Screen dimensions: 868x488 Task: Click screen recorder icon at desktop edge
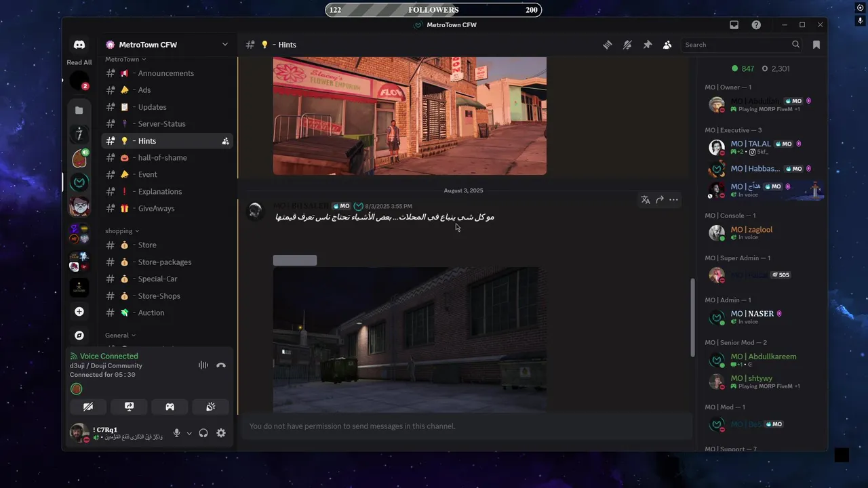860,7
